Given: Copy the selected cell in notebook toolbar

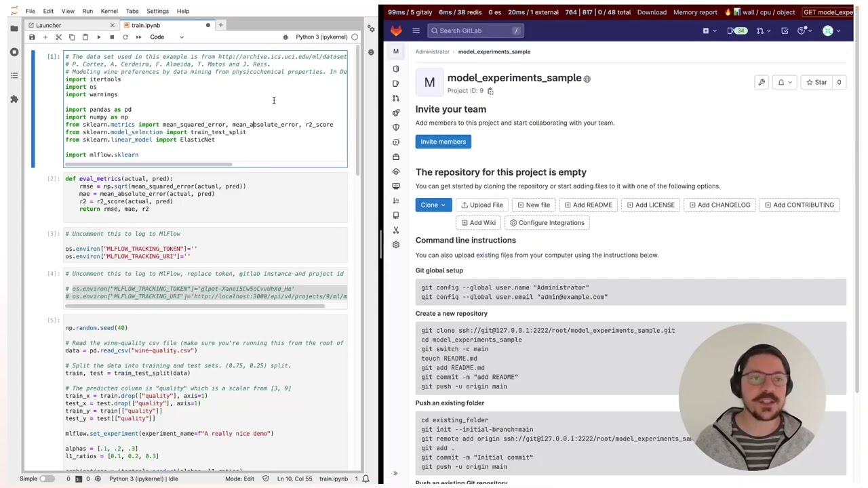Looking at the screenshot, I should pyautogui.click(x=72, y=37).
